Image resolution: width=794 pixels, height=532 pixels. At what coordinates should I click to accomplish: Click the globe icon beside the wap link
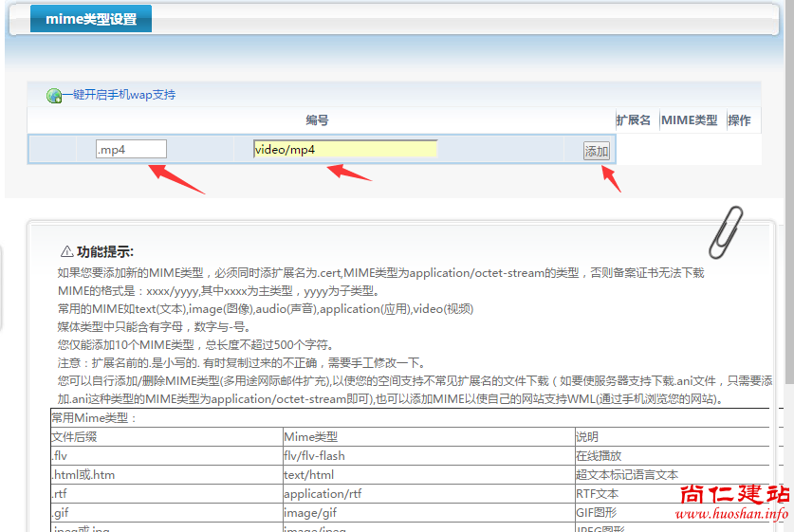click(x=54, y=96)
